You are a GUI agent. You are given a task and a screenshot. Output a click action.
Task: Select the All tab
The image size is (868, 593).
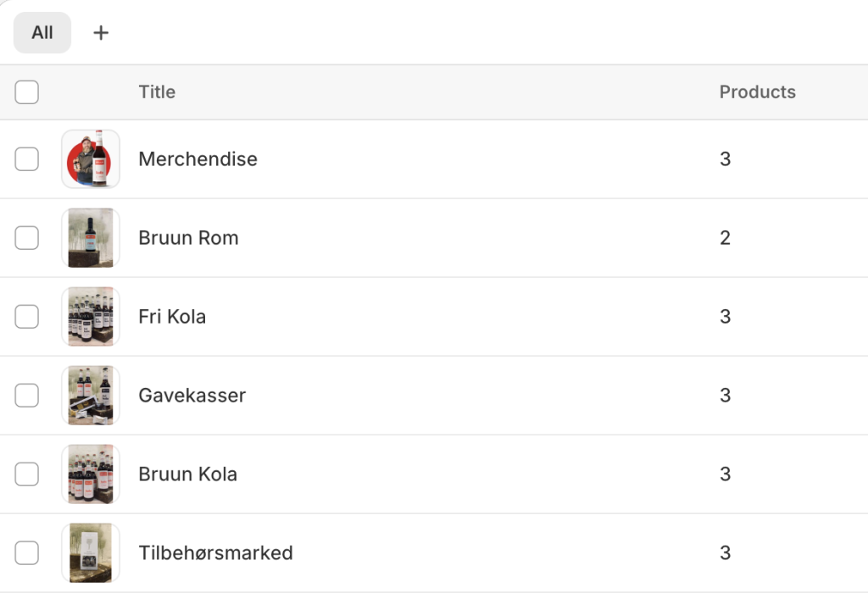pyautogui.click(x=42, y=33)
